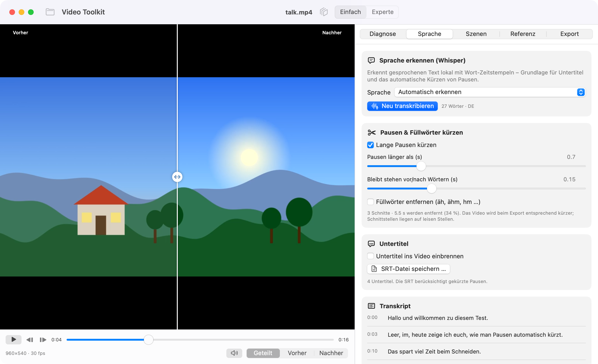
Task: Uncheck Lange Pausen kürzen
Action: pyautogui.click(x=370, y=145)
